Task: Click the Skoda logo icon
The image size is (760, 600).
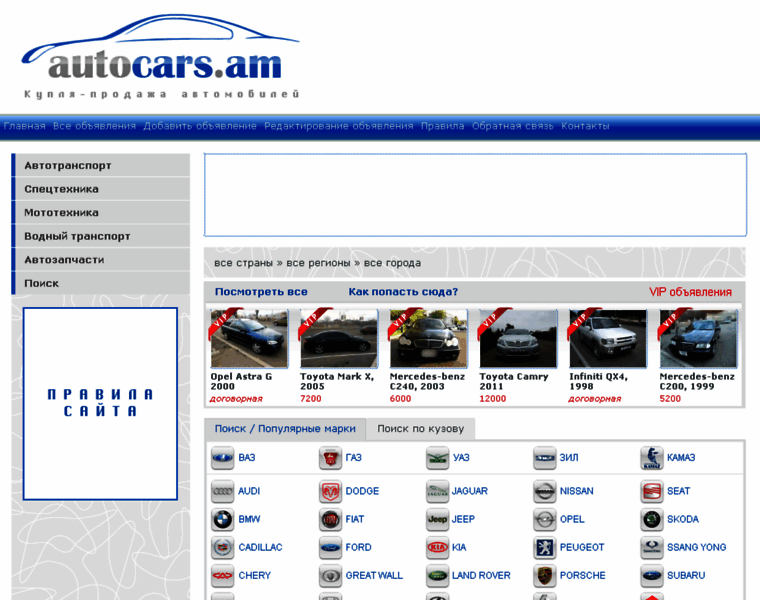Action: click(x=652, y=520)
